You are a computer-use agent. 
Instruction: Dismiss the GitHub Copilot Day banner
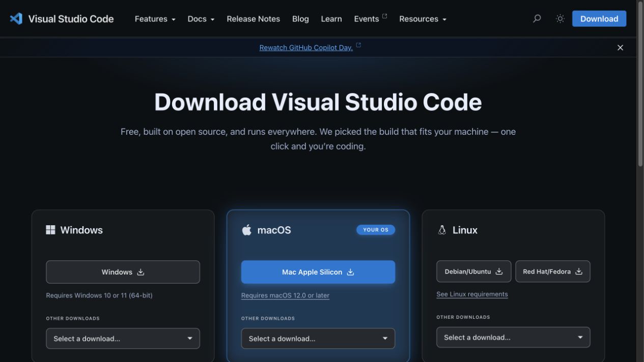tap(620, 48)
